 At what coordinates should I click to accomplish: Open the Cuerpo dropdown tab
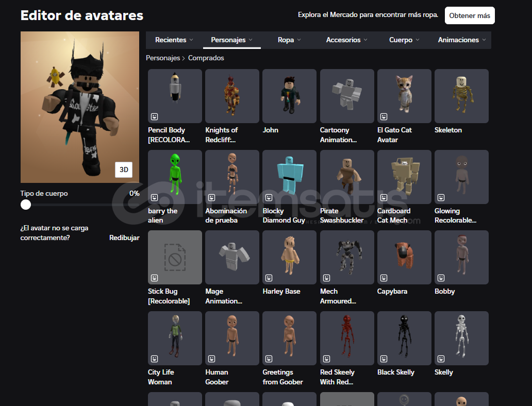pyautogui.click(x=404, y=40)
